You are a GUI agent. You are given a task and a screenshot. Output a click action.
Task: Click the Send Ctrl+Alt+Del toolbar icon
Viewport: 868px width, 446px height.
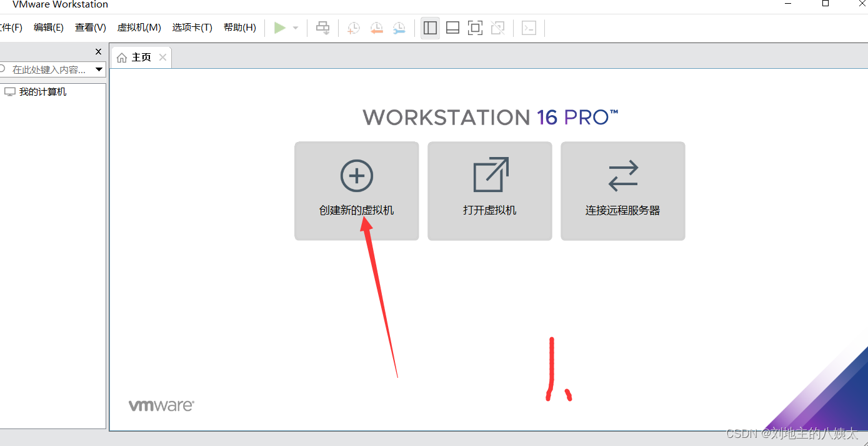pos(322,28)
